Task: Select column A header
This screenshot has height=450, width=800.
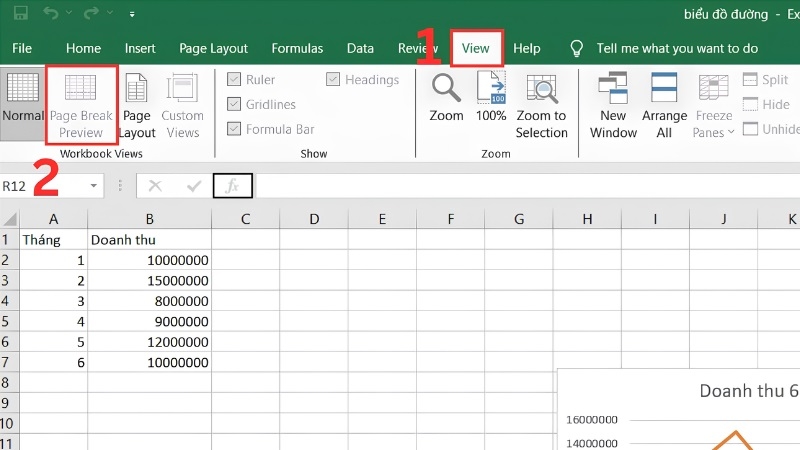Action: (54, 219)
